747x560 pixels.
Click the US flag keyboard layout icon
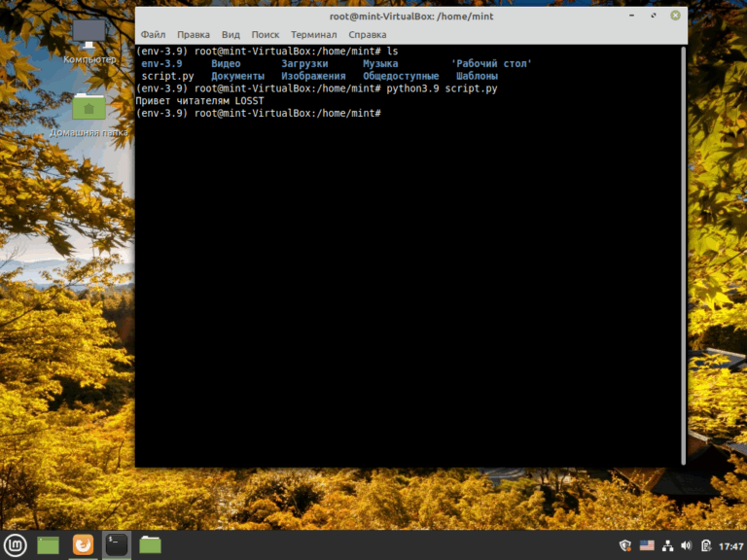(x=647, y=545)
